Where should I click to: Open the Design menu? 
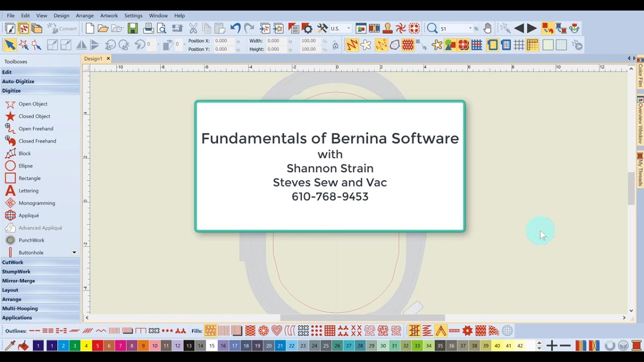[x=61, y=16]
